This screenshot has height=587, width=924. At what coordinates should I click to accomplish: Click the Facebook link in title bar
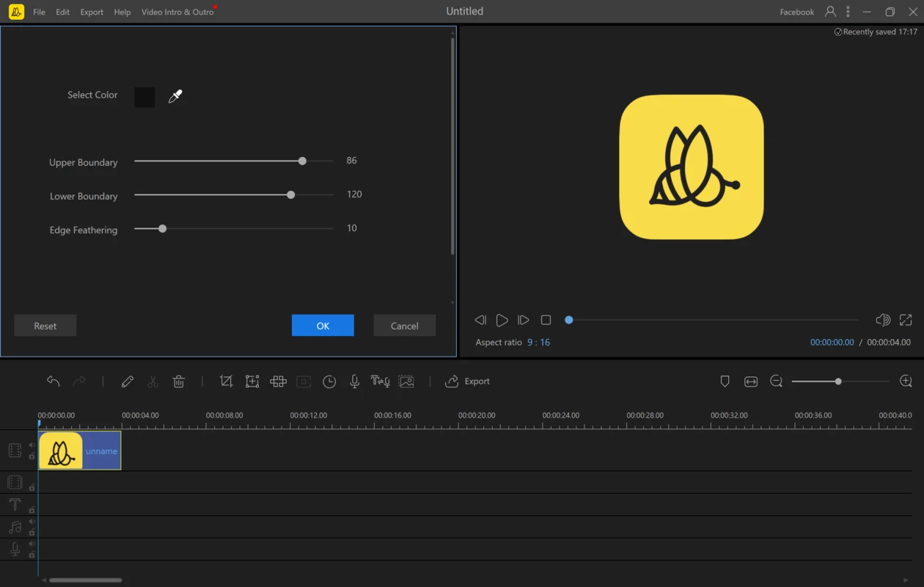pyautogui.click(x=797, y=12)
